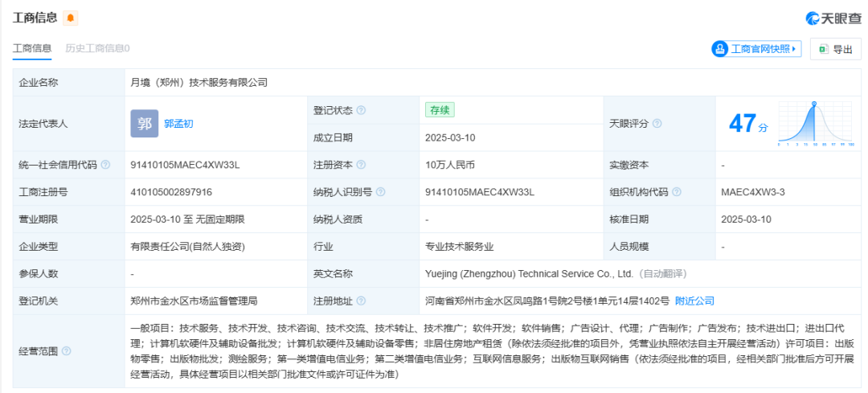Viewport: 868px width, 393px height.
Task: Click help icon next to 天眼评分
Action: pyautogui.click(x=657, y=124)
